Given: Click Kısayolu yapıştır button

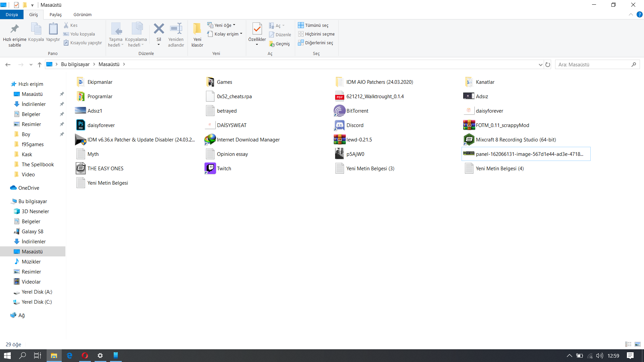Looking at the screenshot, I should click(83, 43).
